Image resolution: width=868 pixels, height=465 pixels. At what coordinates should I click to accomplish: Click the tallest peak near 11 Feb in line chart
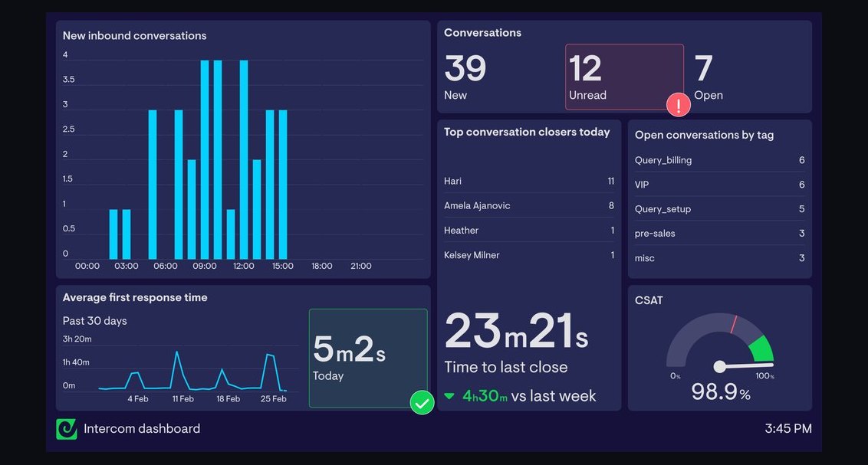click(x=176, y=352)
